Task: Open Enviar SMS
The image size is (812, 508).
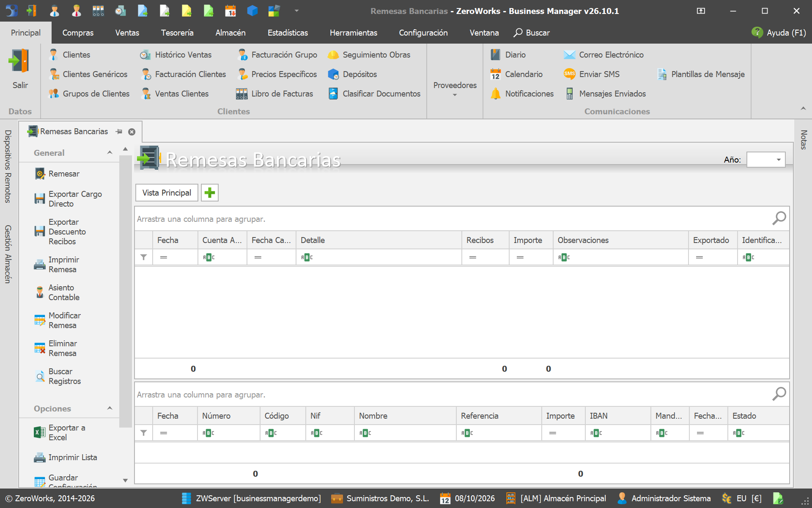Action: (592, 74)
